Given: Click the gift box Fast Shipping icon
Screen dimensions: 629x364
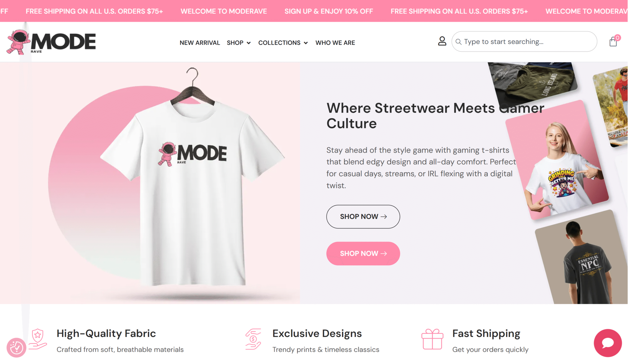Looking at the screenshot, I should (432, 339).
